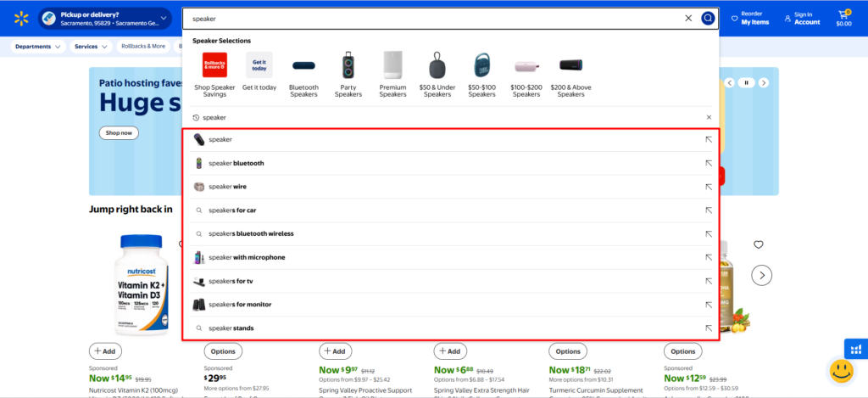Choose $50 & Under Speakers category
Image resolution: width=868 pixels, height=398 pixels.
click(437, 75)
